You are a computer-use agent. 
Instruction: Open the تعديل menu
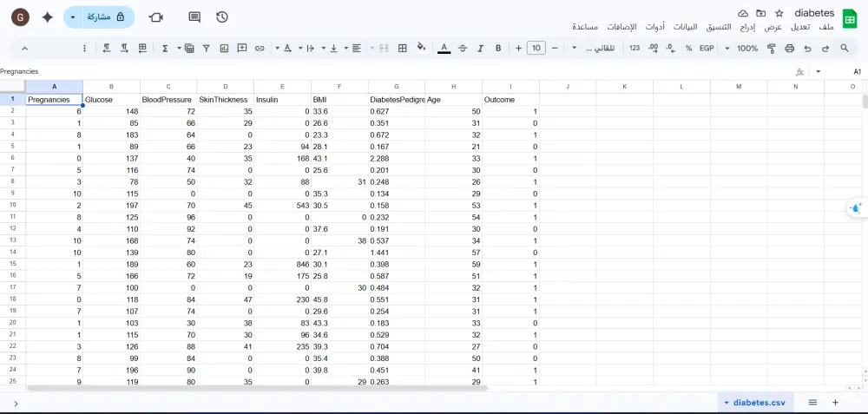tap(800, 27)
